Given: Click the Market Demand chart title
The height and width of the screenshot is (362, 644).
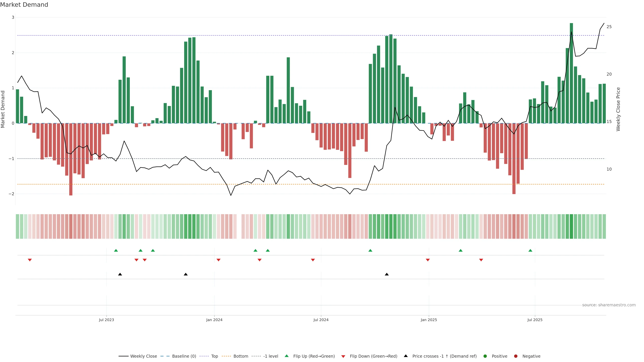Looking at the screenshot, I should 24,5.
